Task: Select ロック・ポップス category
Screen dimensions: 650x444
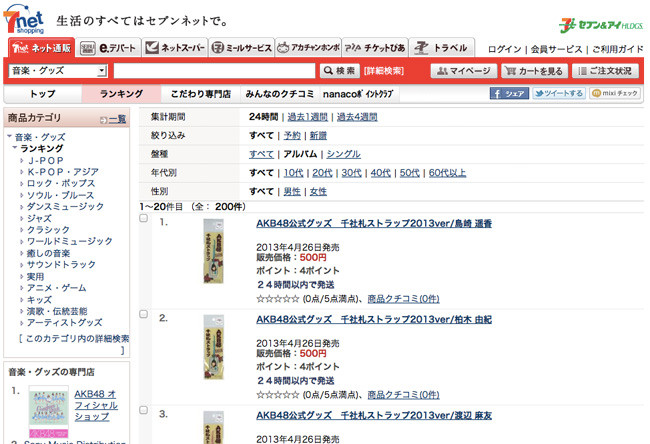Action: click(x=61, y=183)
